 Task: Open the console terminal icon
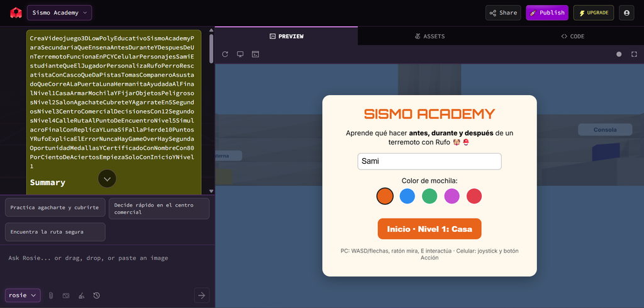[x=255, y=54]
